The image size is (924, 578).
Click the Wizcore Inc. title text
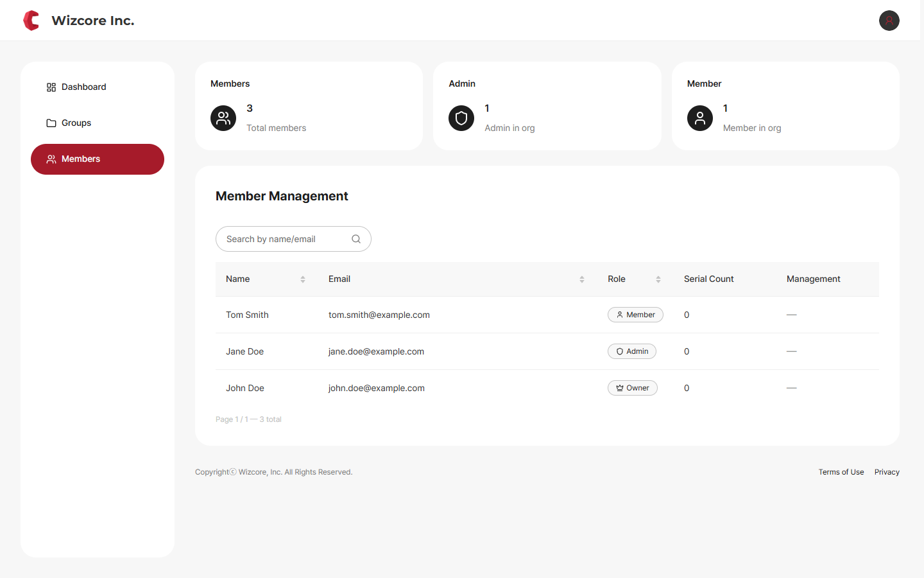pos(93,21)
